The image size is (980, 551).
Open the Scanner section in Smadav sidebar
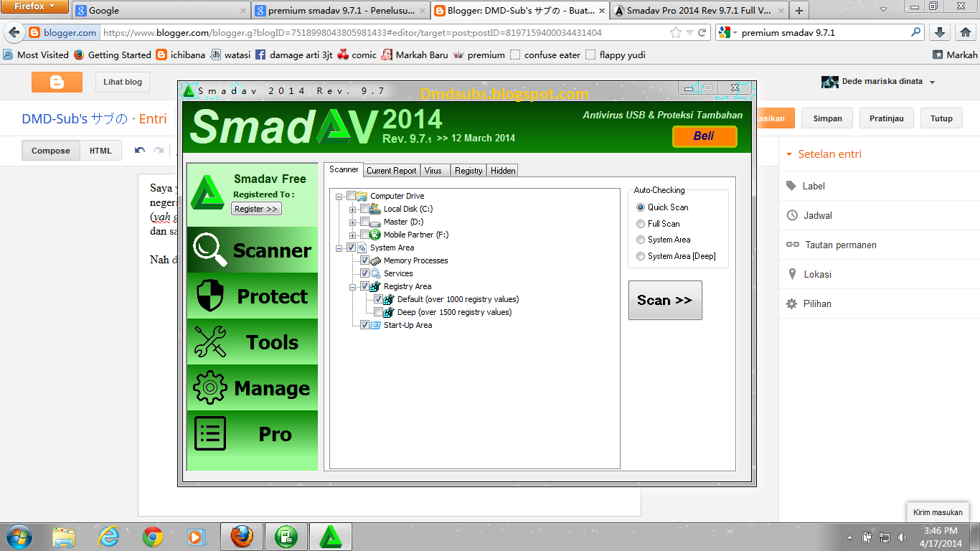tap(252, 250)
